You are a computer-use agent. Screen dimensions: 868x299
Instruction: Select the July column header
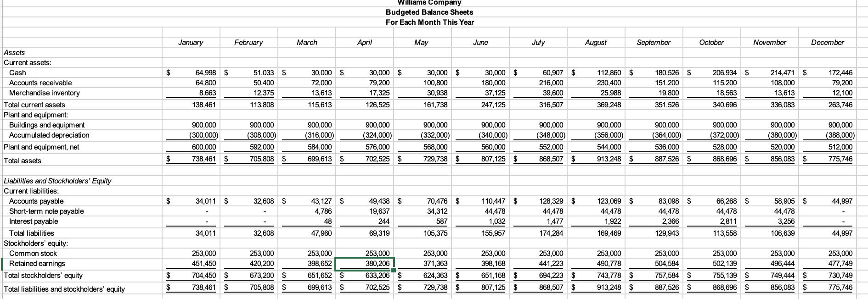(x=538, y=42)
